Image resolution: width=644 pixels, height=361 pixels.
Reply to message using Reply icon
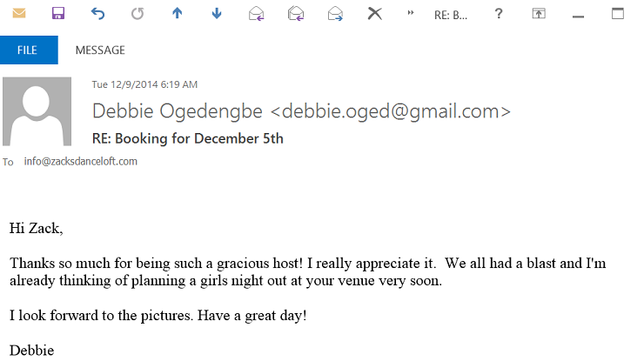click(256, 14)
